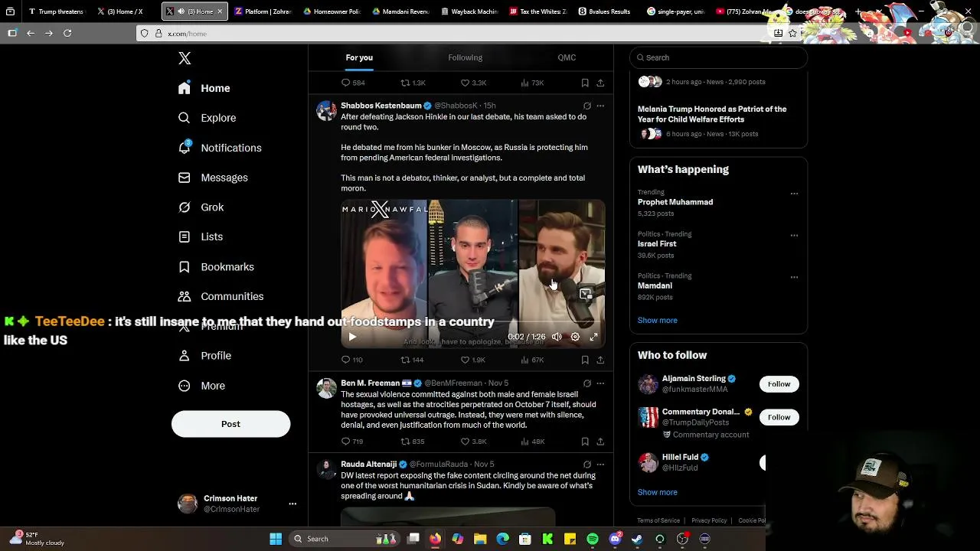Open options for Mamdani trend
This screenshot has height=551, width=980.
794,277
